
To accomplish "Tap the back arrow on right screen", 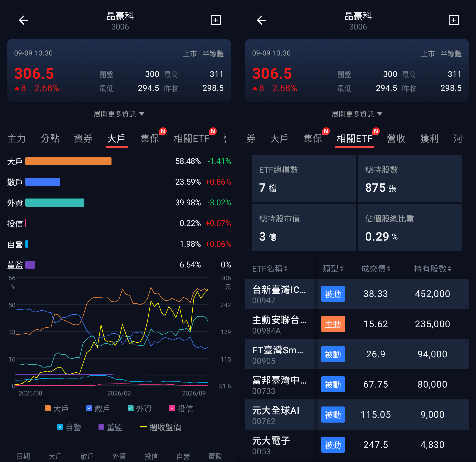I will click(262, 20).
